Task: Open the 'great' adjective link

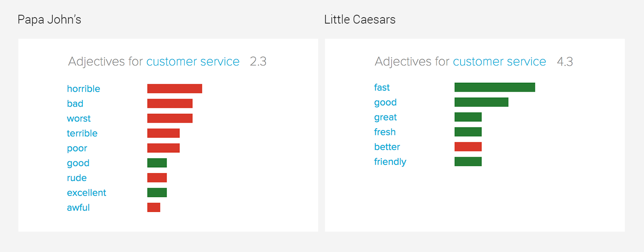Action: click(385, 117)
